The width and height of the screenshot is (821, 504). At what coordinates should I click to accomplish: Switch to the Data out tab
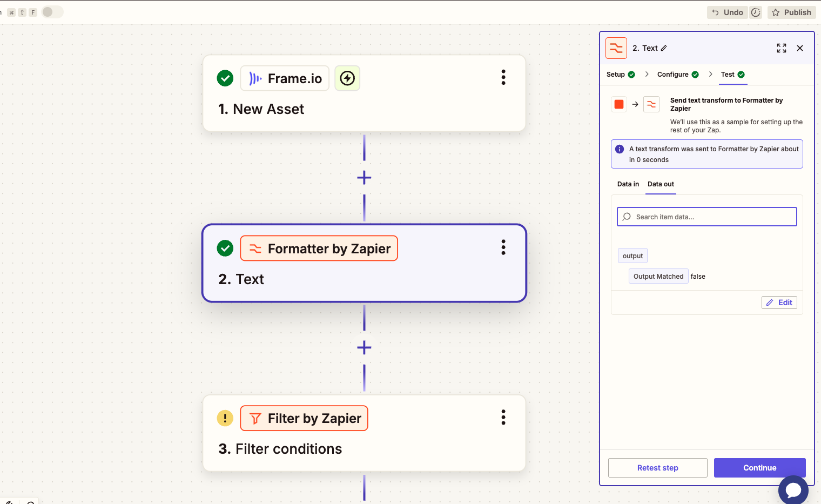point(661,184)
